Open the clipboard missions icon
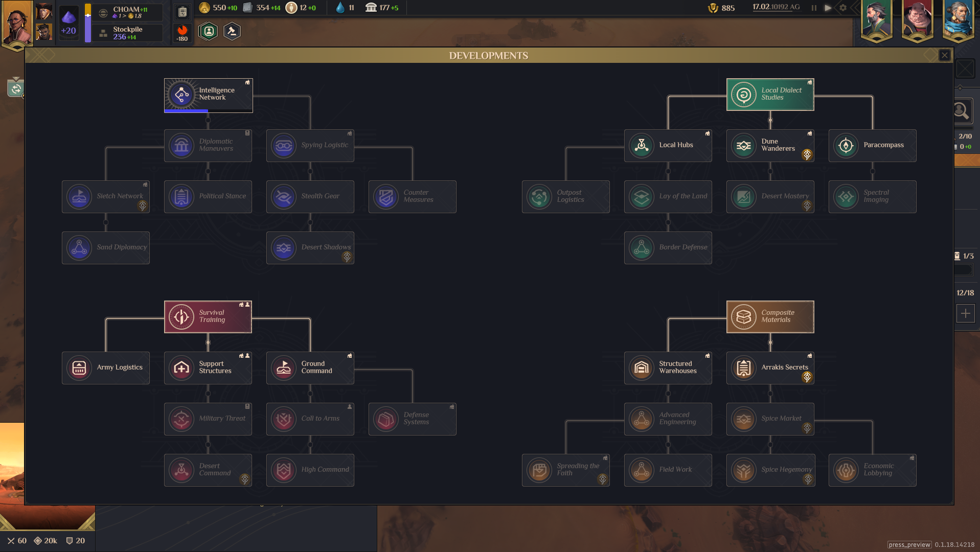 point(182,12)
